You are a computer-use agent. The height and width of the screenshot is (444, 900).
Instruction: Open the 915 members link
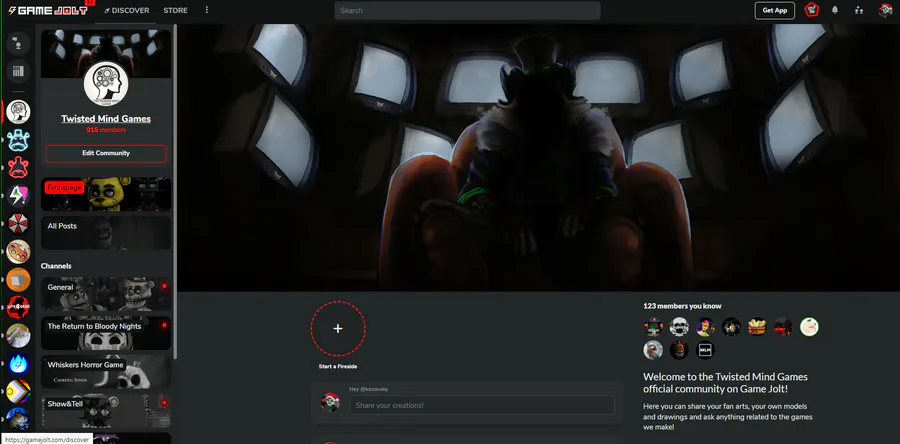click(x=106, y=130)
